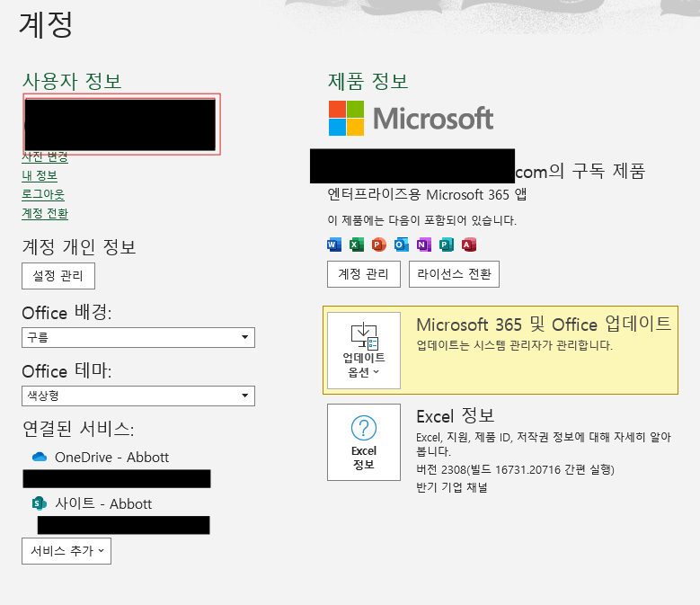Click the 제품 정보 heading
The width and height of the screenshot is (700, 605).
coord(368,81)
